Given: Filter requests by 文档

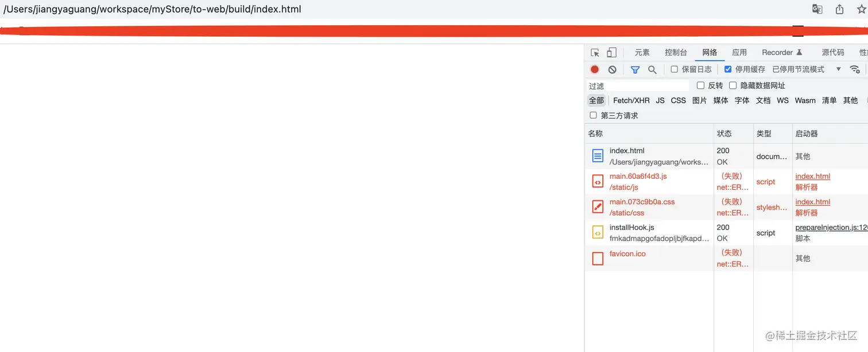Looking at the screenshot, I should (x=763, y=100).
